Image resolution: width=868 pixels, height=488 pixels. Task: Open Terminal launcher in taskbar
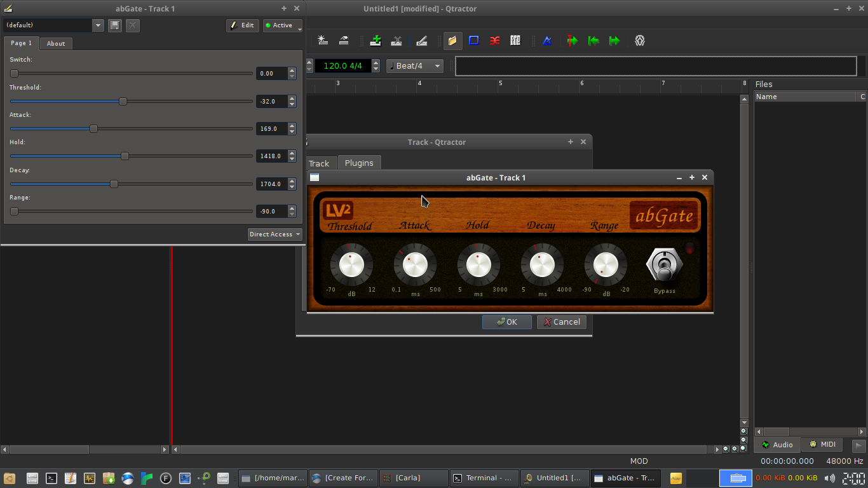coord(51,478)
